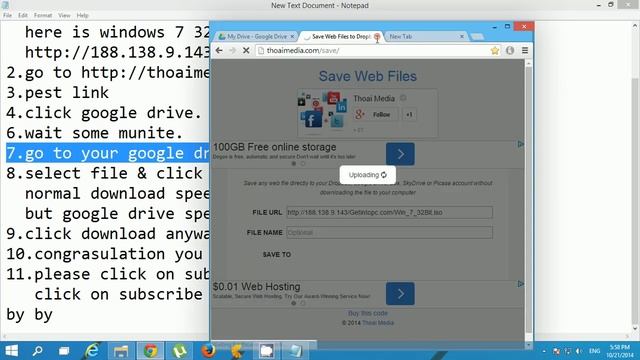Open the Notepad Help menu
640x360 pixels.
(x=82, y=15)
